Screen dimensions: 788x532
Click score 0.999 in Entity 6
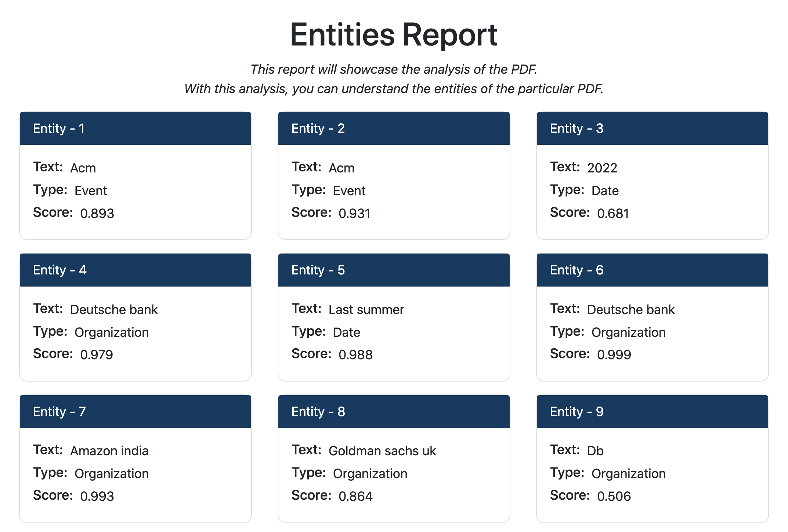tap(614, 354)
